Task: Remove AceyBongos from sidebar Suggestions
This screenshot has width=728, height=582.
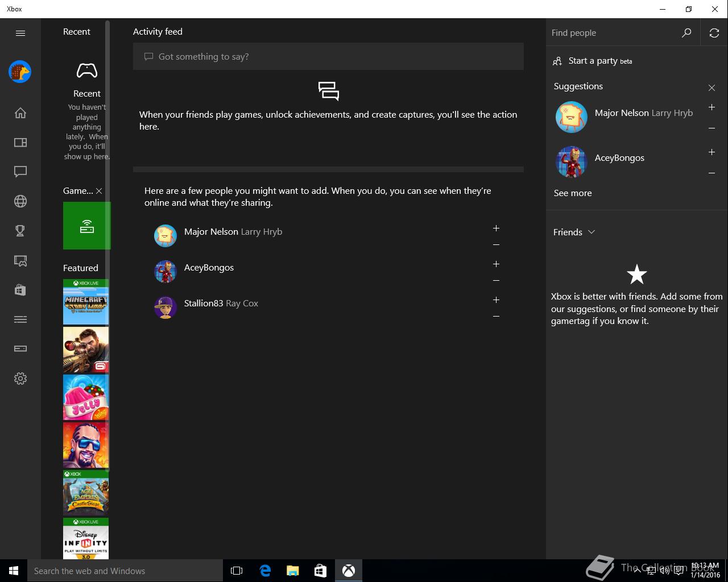Action: coord(712,173)
